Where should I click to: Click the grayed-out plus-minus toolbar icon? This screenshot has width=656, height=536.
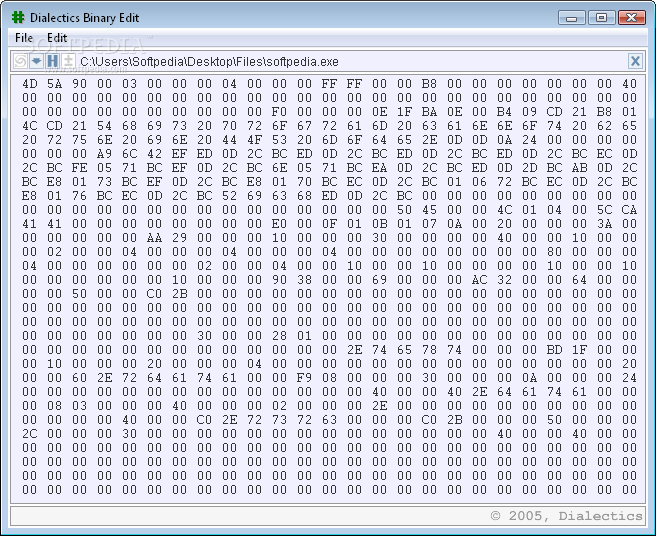68,62
